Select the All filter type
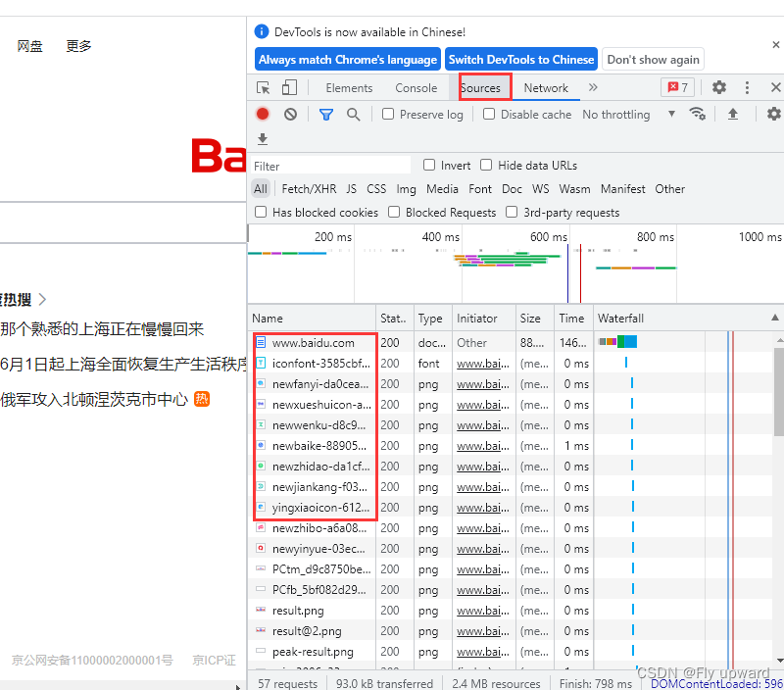The image size is (784, 690). [x=261, y=189]
